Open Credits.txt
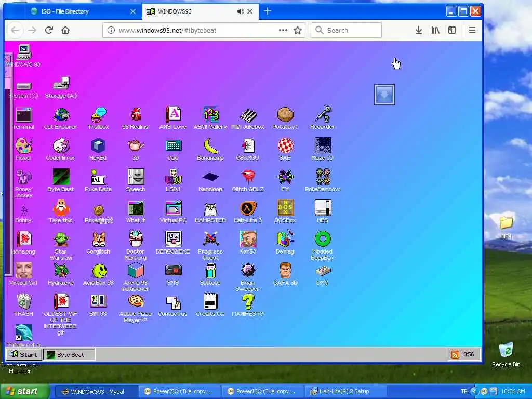This screenshot has width=532, height=399. click(x=210, y=305)
